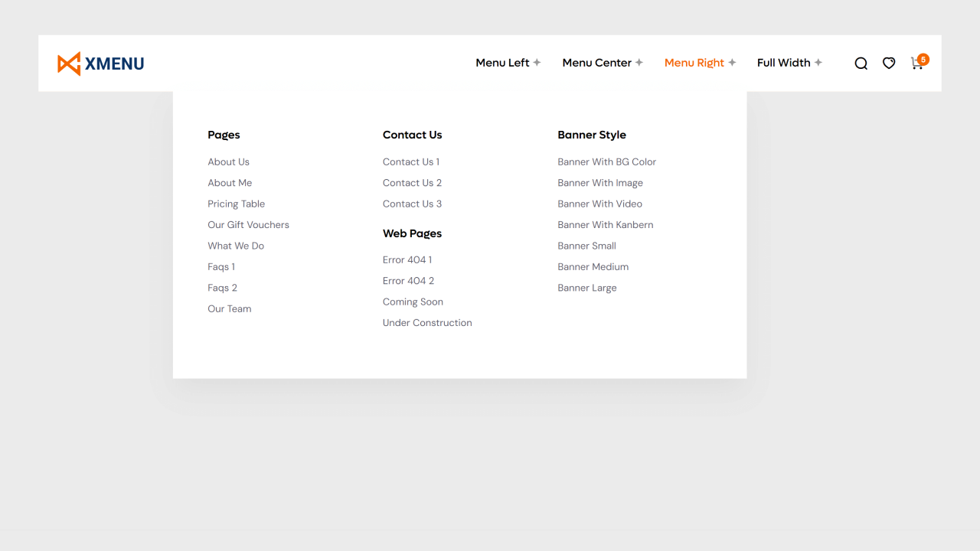Viewport: 980px width, 551px height.
Task: Go to Pricing Table page
Action: coord(236,204)
